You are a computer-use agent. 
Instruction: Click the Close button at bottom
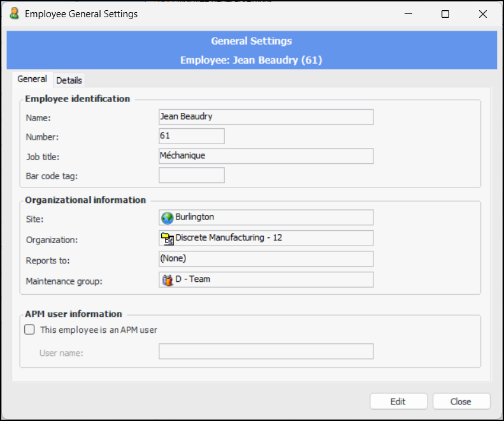point(461,401)
